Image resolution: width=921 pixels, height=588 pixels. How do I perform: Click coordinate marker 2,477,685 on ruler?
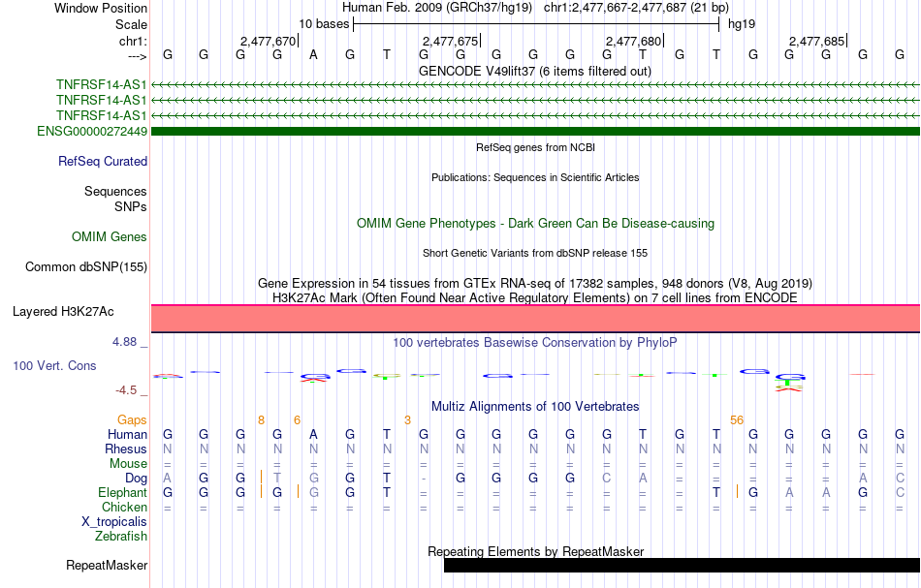pyautogui.click(x=817, y=41)
